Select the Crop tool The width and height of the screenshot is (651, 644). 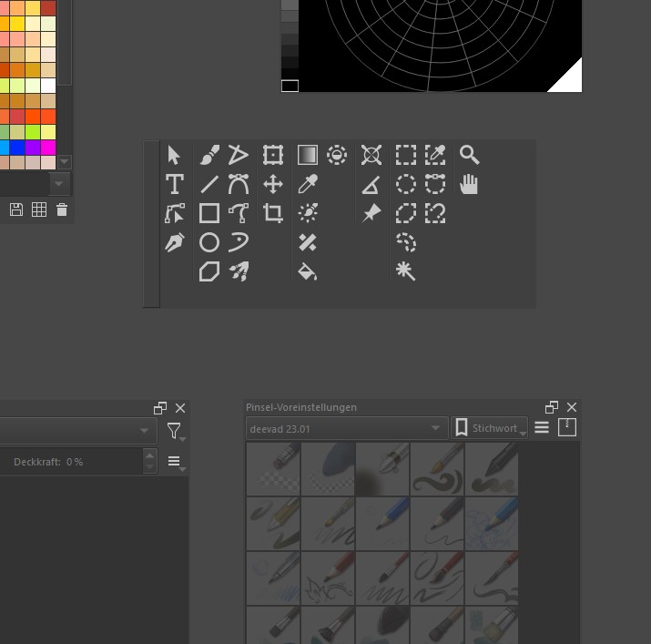(x=273, y=213)
